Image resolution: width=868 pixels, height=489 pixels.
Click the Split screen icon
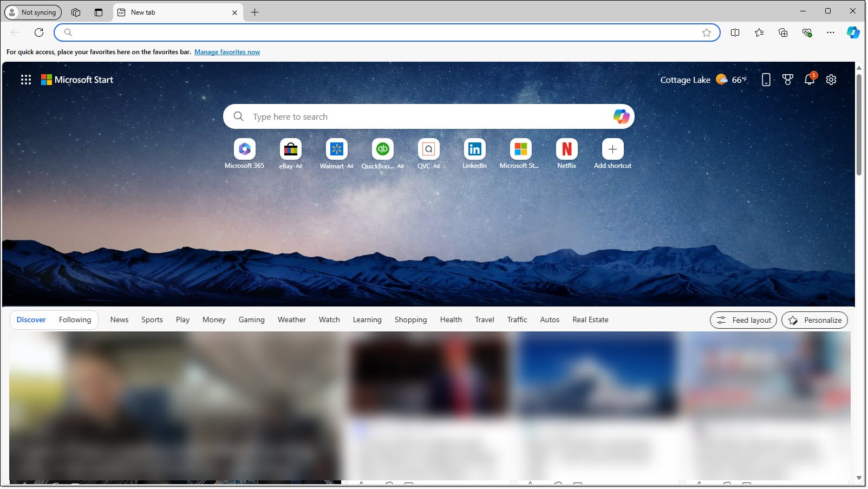coord(735,32)
